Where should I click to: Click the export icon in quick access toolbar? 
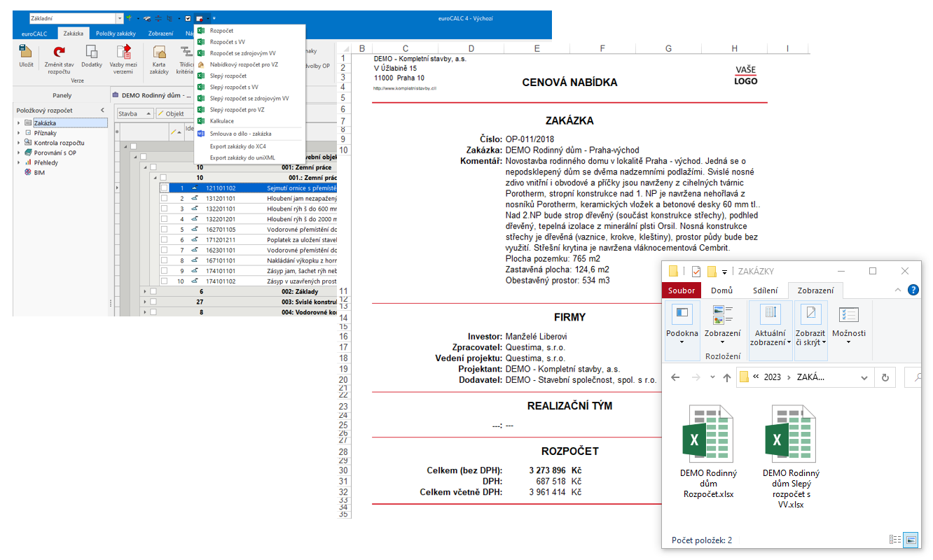coord(200,18)
